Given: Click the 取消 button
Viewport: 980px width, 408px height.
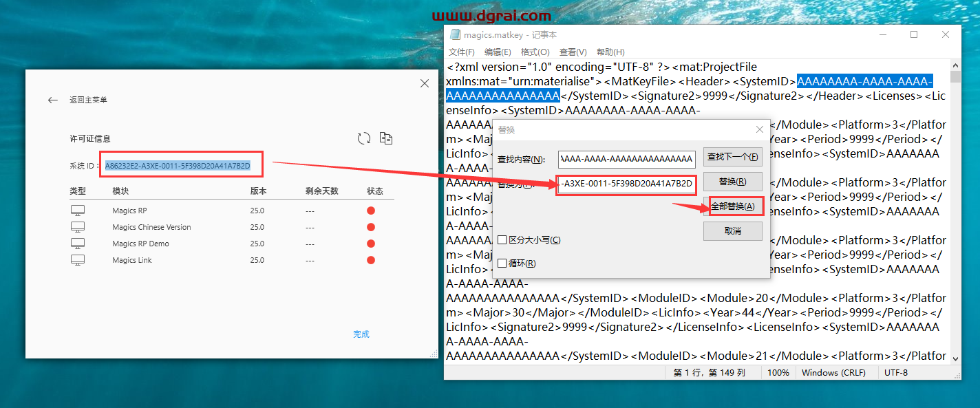Looking at the screenshot, I should (x=732, y=231).
